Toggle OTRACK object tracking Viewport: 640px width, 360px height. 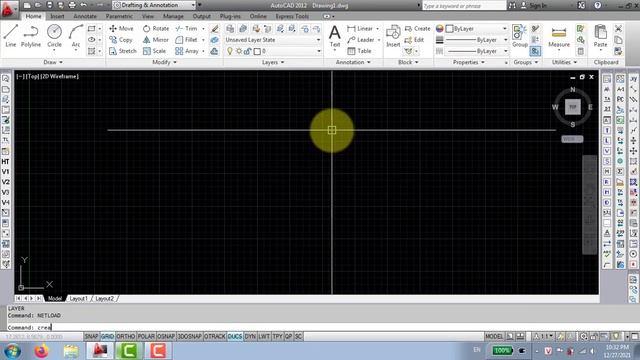(x=215, y=336)
